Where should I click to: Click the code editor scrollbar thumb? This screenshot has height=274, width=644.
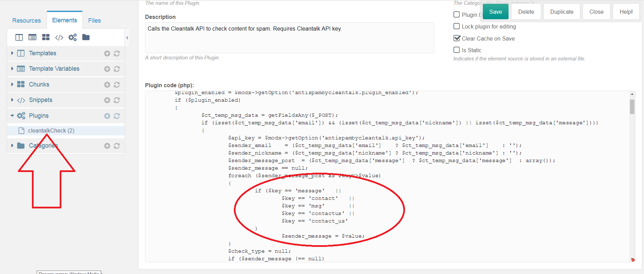click(x=632, y=106)
